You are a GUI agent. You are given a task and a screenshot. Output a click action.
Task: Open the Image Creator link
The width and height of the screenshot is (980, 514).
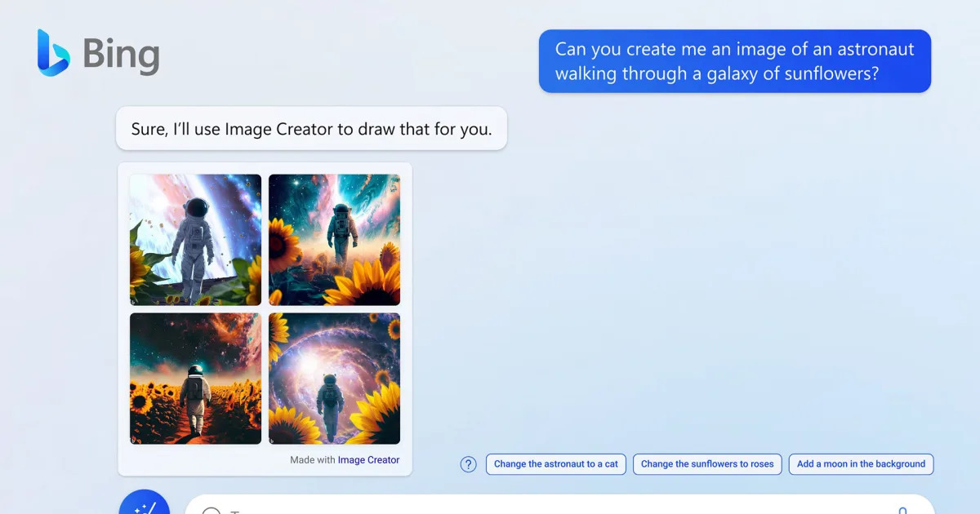[369, 460]
